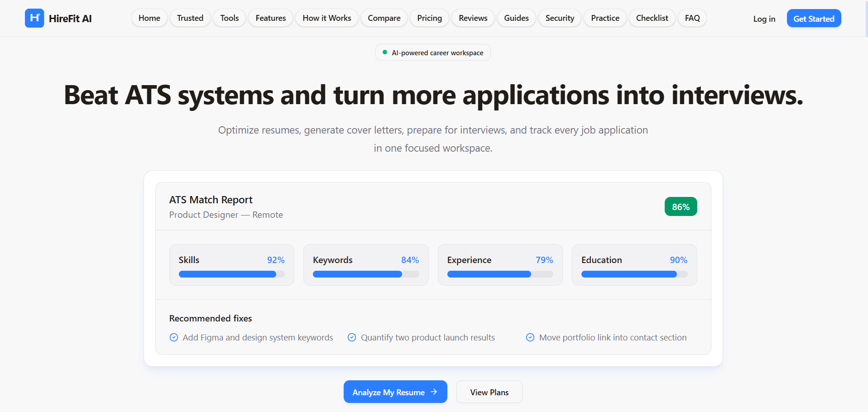Click 'Quantify two product launch results'
The height and width of the screenshot is (412, 868).
(x=428, y=337)
